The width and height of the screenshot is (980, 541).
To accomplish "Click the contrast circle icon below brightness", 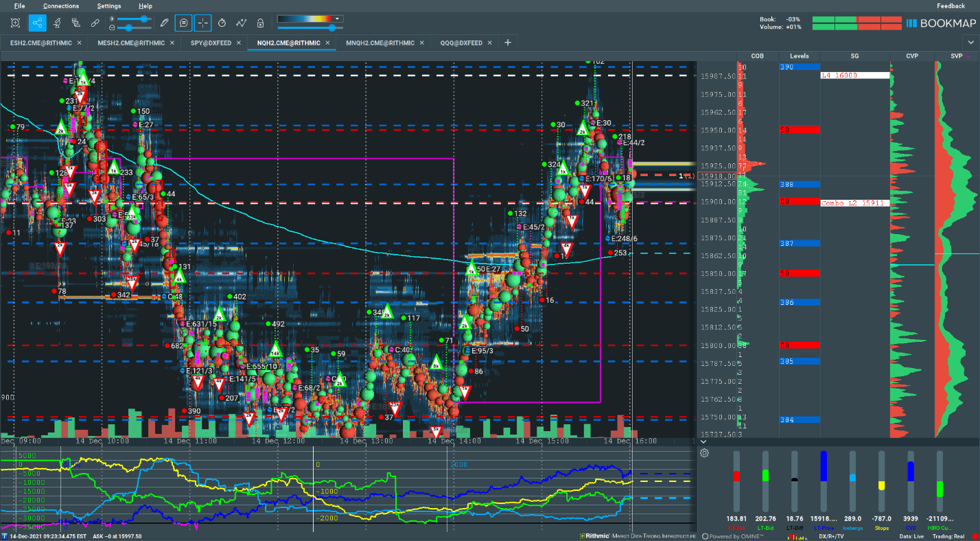I will pos(112,27).
